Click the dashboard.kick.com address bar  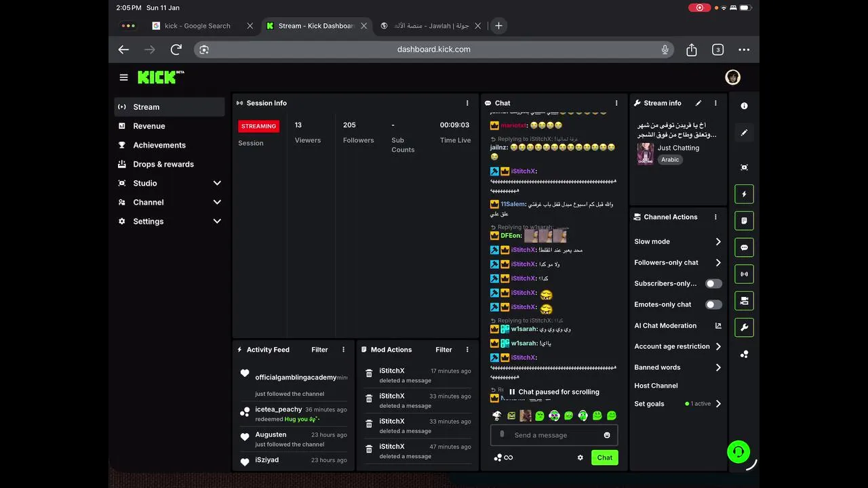click(x=434, y=49)
